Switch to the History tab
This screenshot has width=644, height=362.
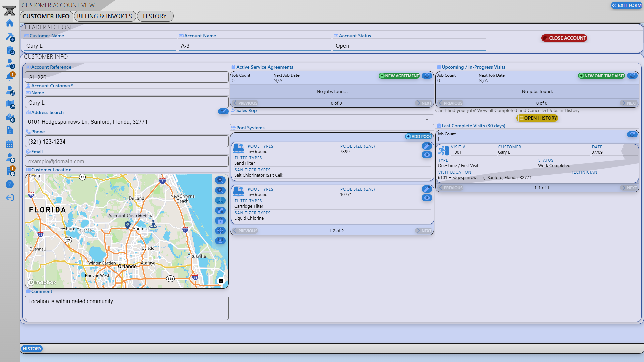(155, 16)
